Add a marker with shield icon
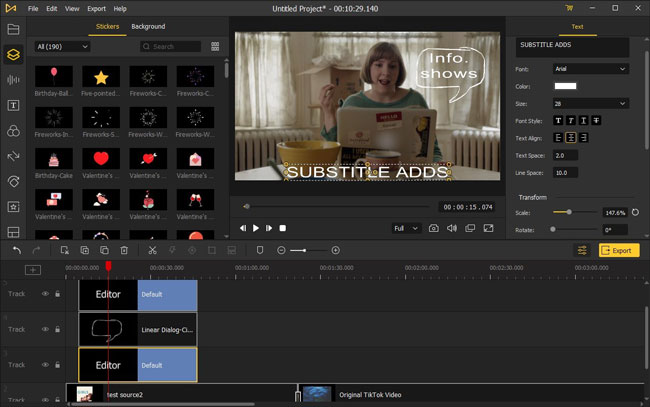 pos(260,250)
